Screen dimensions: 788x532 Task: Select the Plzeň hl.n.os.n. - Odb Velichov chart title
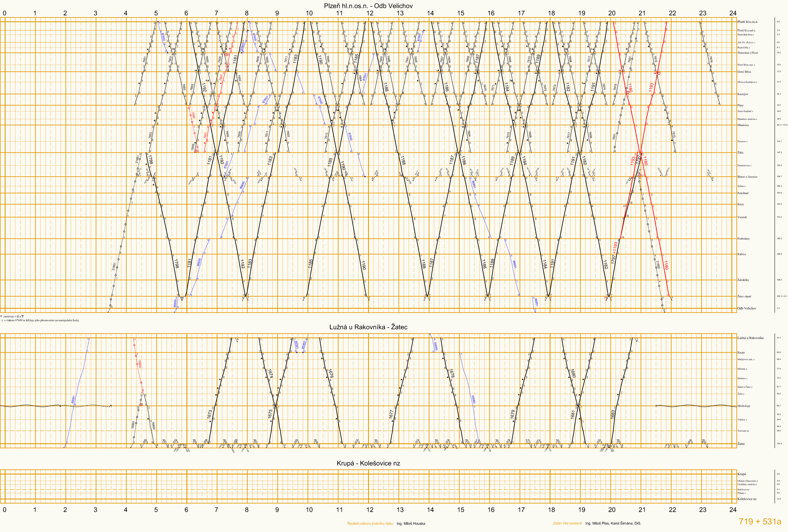click(368, 6)
